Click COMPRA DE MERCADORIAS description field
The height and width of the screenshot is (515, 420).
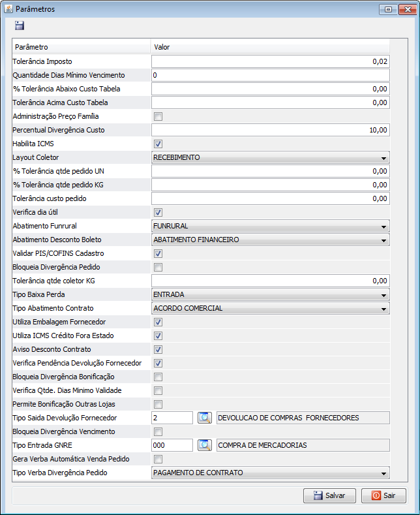(x=303, y=445)
